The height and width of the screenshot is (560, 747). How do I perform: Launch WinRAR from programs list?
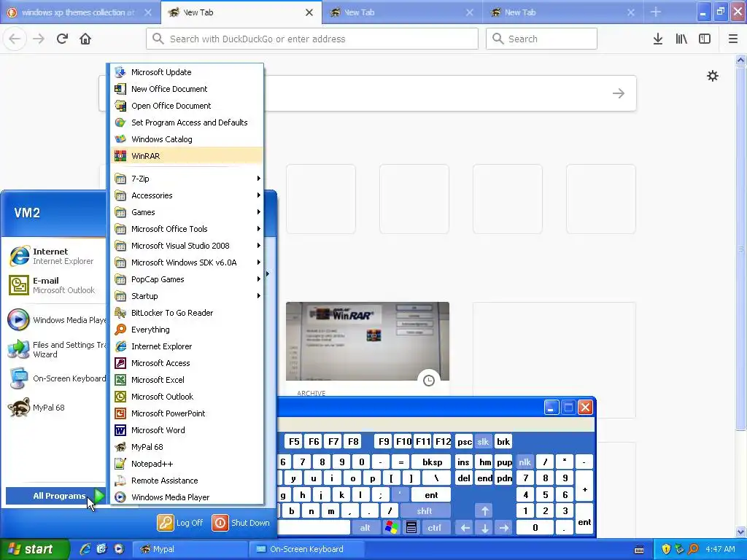[187, 156]
